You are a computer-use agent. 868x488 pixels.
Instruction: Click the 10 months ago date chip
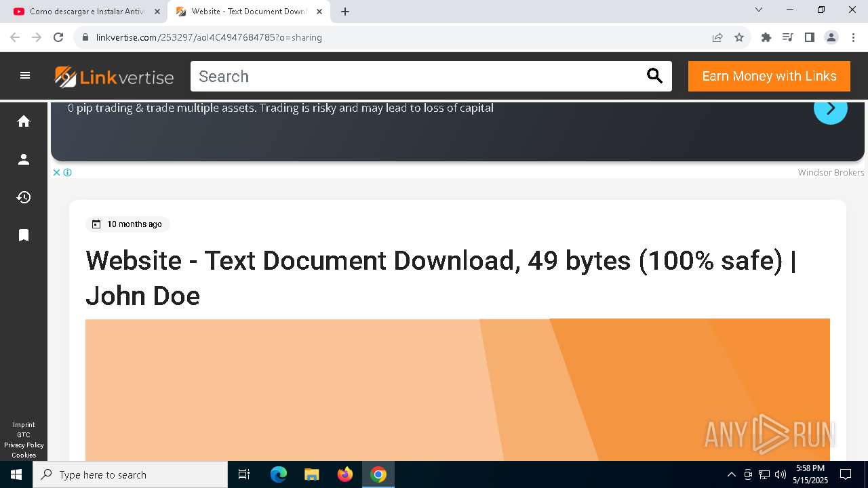tap(127, 224)
